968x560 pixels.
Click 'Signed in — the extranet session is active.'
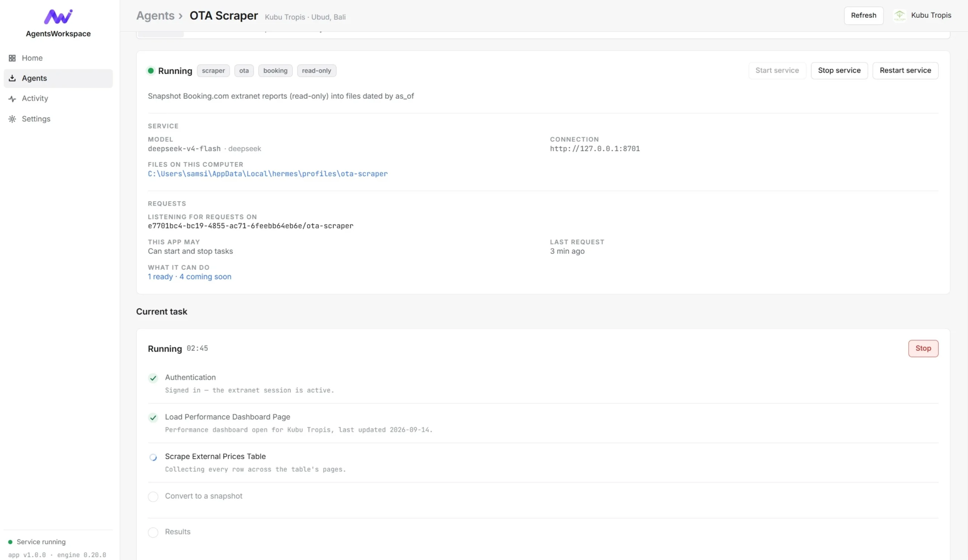[x=249, y=390]
